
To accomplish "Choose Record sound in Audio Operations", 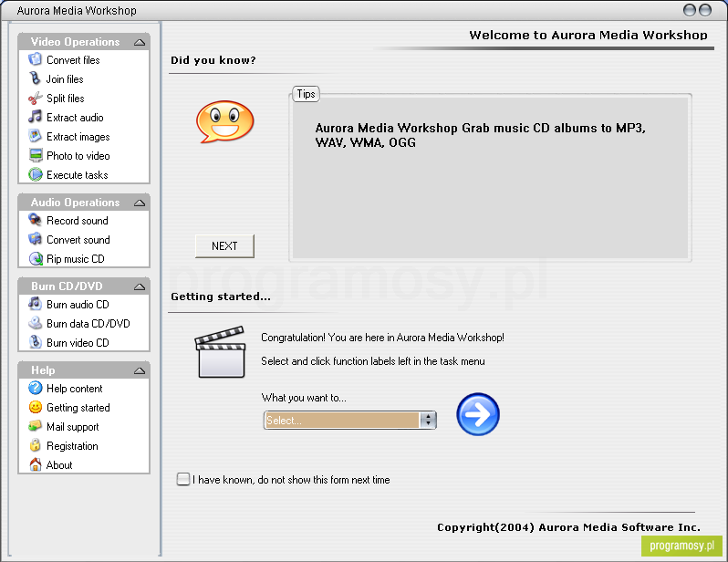I will [77, 220].
